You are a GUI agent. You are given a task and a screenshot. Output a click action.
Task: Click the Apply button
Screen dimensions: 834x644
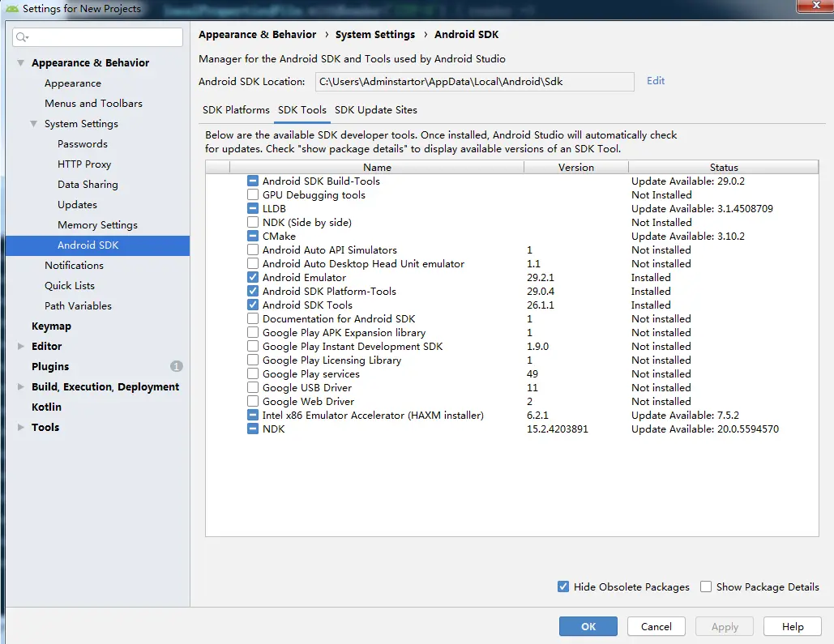[x=725, y=626]
